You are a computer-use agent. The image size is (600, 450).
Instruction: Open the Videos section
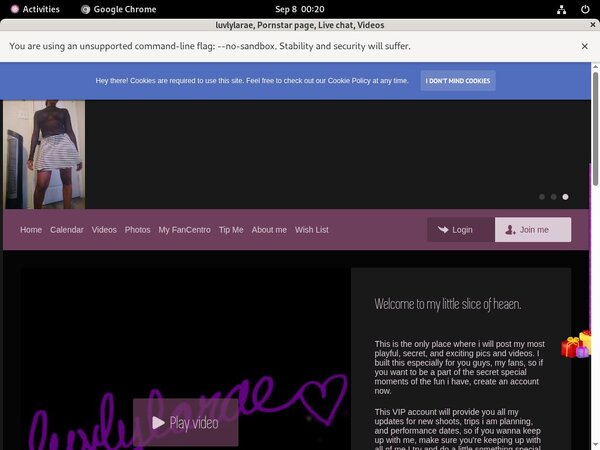click(x=104, y=230)
